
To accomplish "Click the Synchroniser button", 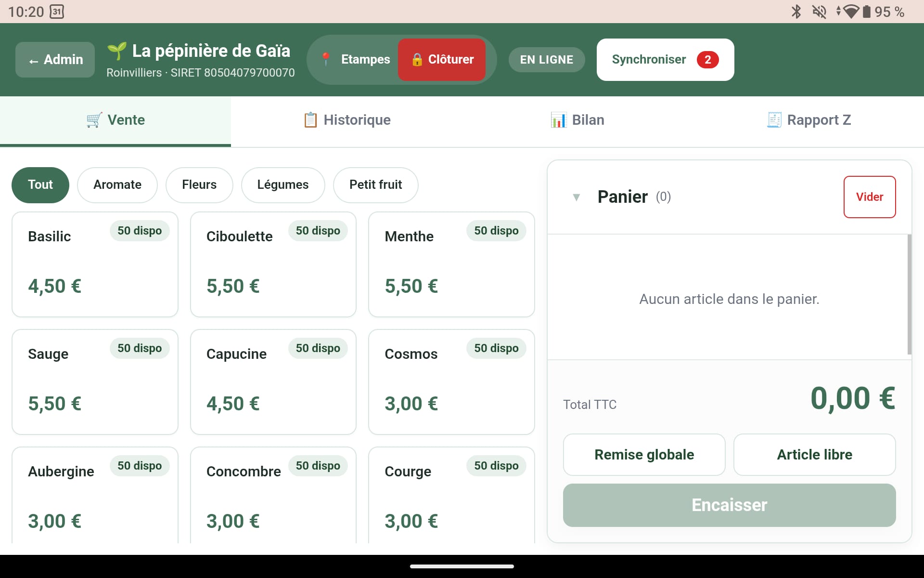I will [x=665, y=60].
